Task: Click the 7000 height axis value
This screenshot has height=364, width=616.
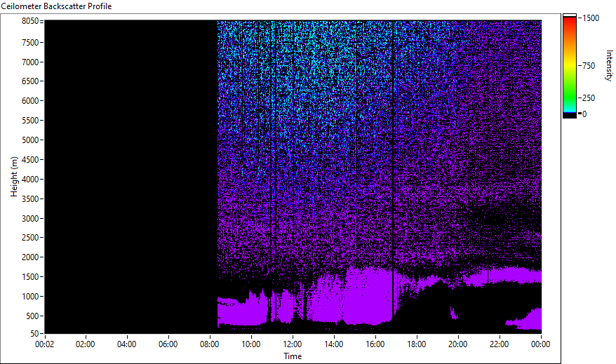Action: point(30,62)
